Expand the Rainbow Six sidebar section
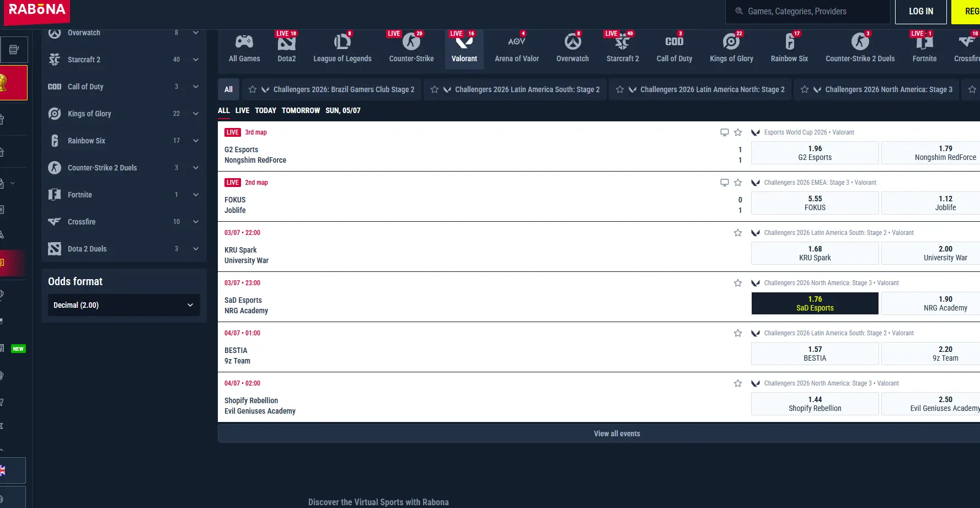The image size is (980, 508). (196, 141)
